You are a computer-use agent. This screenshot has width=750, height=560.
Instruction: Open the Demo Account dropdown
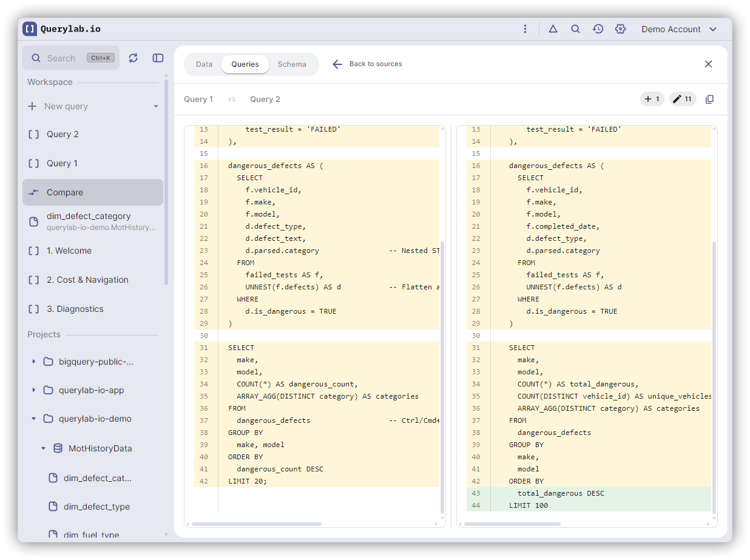(x=679, y=29)
